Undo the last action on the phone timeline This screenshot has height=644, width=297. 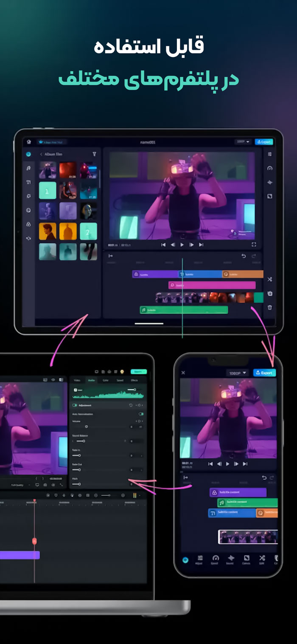pos(264,478)
